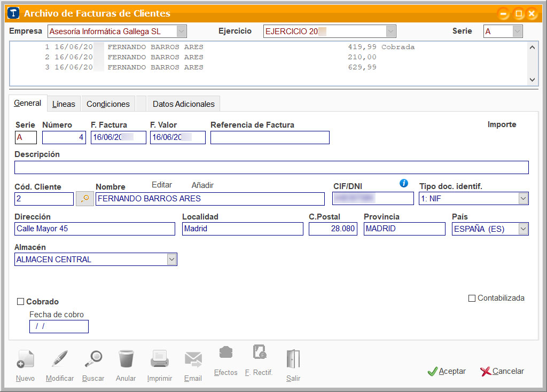Expand the País dropdown

[523, 229]
